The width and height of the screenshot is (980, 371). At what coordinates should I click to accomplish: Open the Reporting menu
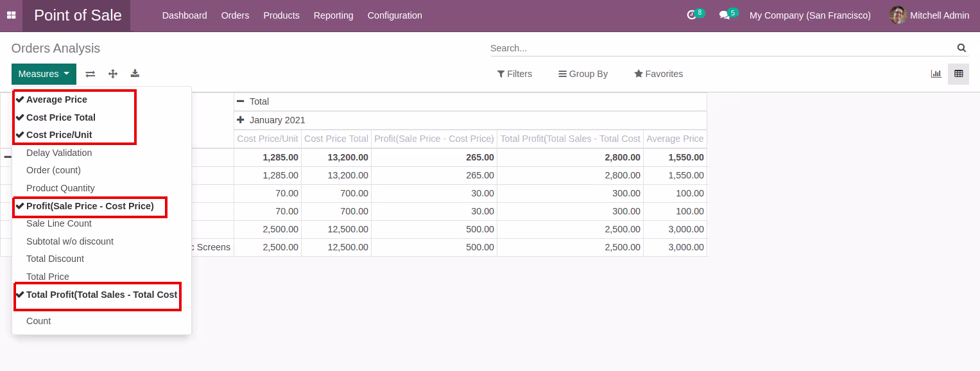[x=333, y=15]
